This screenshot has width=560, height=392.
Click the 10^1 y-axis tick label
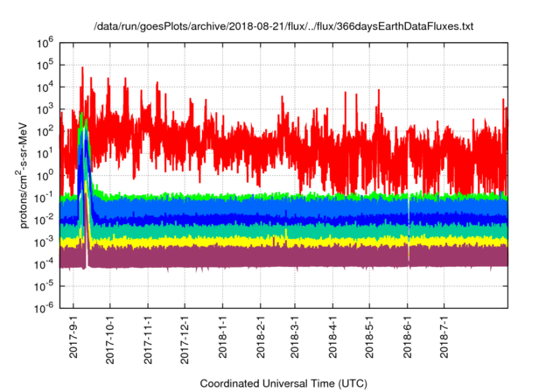[x=45, y=154]
